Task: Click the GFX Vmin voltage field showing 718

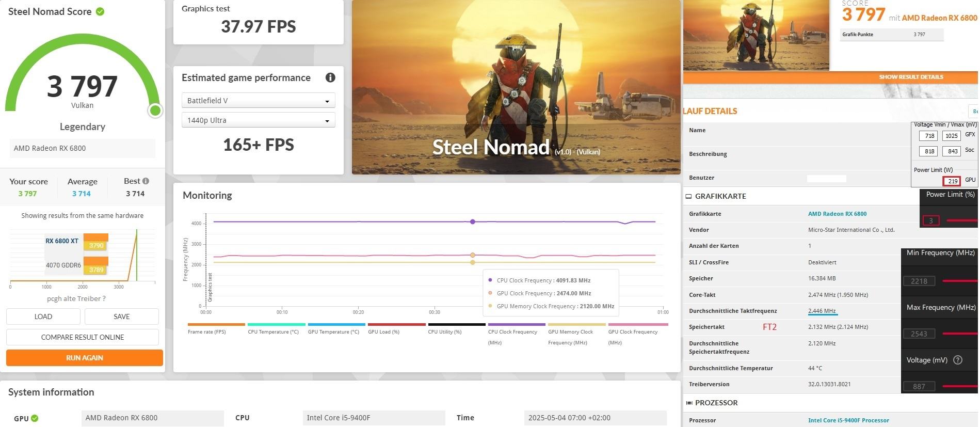Action: coord(928,136)
